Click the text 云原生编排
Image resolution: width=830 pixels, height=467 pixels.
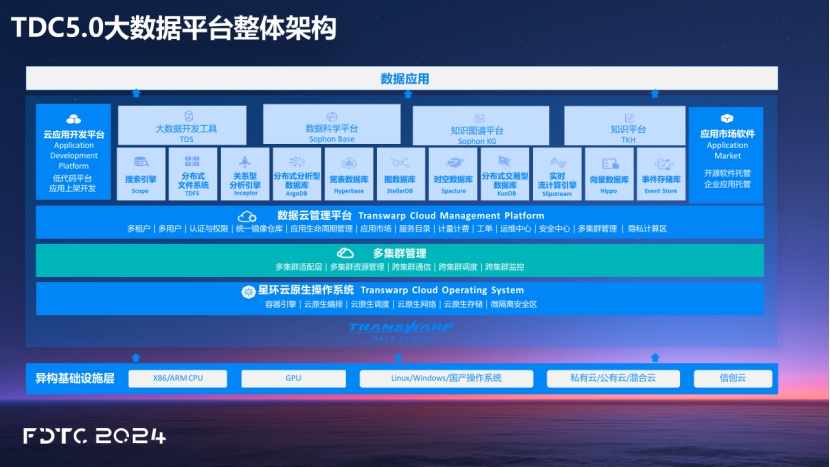coord(323,304)
